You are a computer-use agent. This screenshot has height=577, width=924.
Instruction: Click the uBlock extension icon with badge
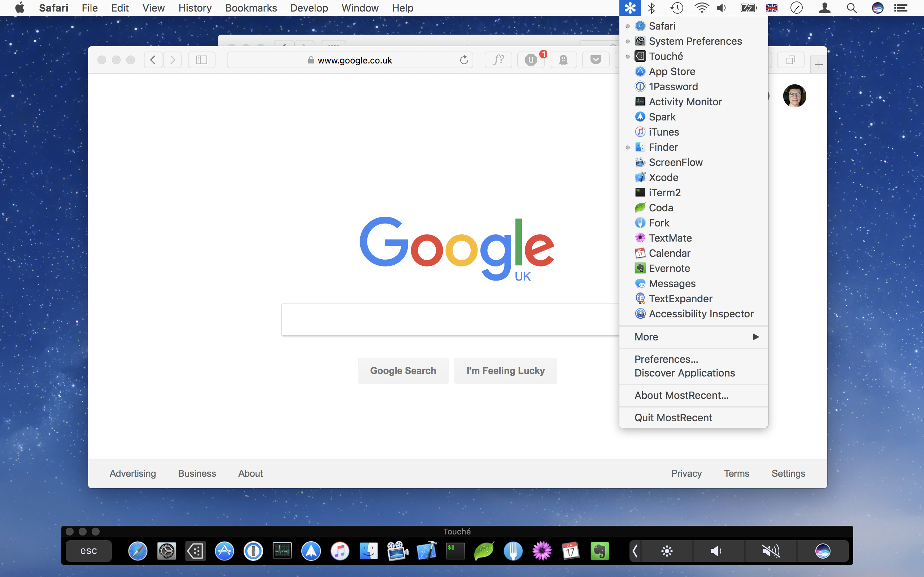531,60
